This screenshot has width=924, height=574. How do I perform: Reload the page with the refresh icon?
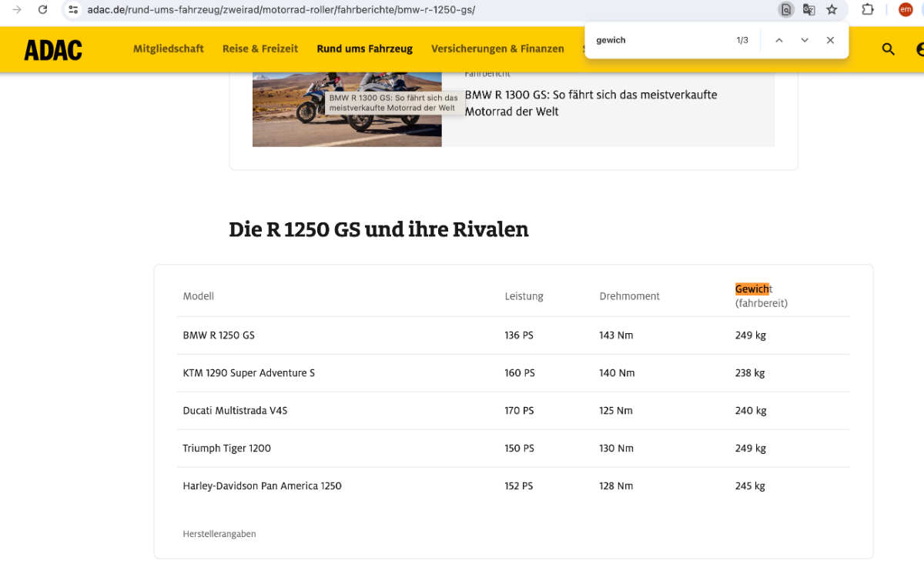(x=43, y=10)
